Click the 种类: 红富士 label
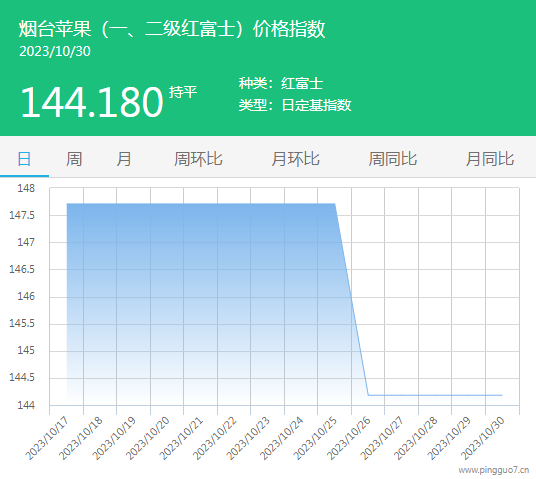 [x=281, y=83]
